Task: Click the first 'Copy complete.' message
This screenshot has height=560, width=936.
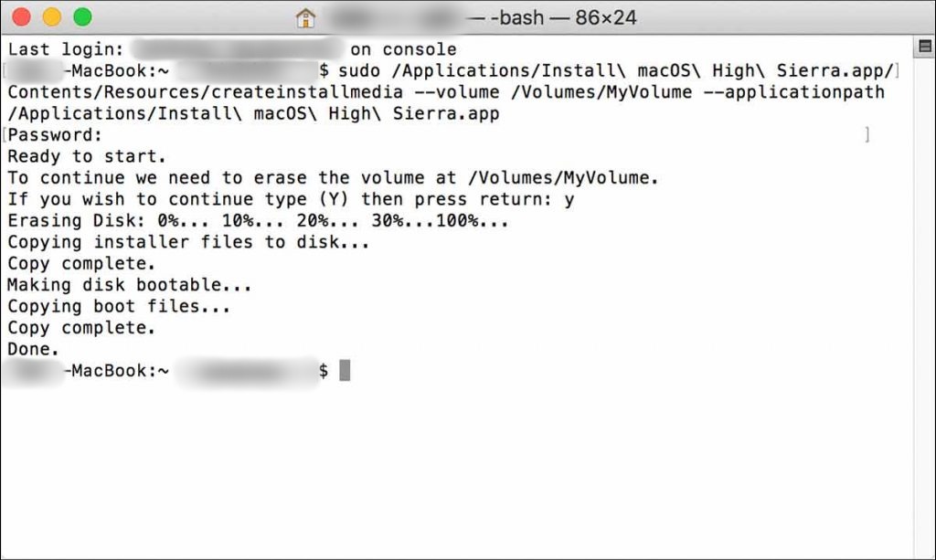Action: pos(82,263)
